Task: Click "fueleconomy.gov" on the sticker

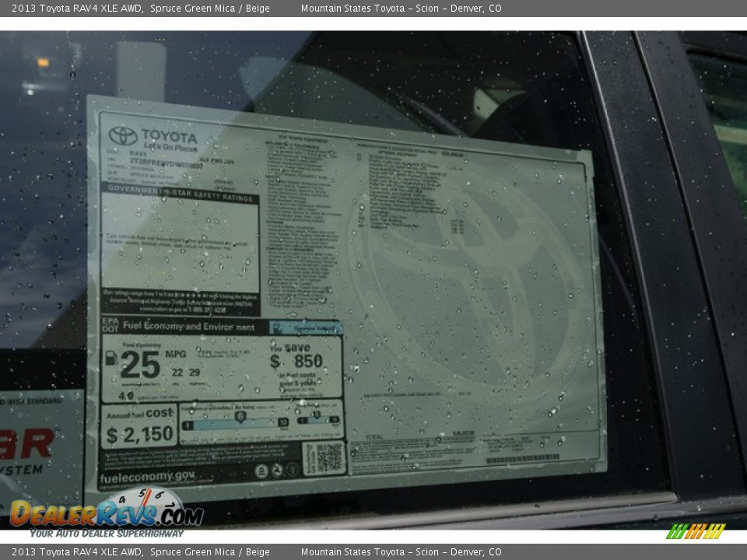Action: pyautogui.click(x=147, y=477)
